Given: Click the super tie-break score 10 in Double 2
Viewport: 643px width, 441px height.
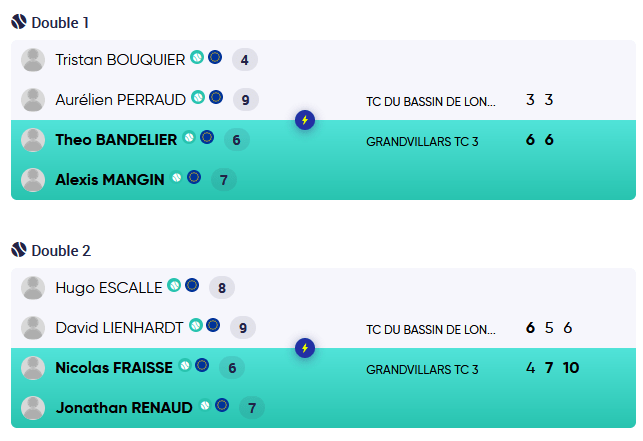Looking at the screenshot, I should click(571, 368).
